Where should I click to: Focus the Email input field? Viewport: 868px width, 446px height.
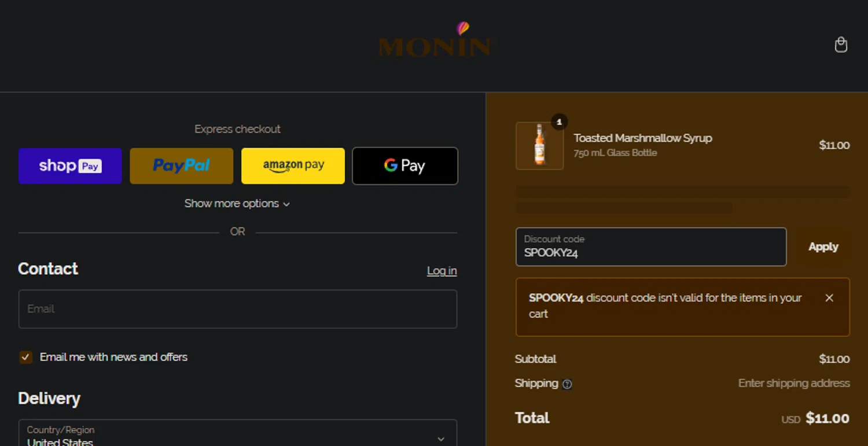click(238, 309)
